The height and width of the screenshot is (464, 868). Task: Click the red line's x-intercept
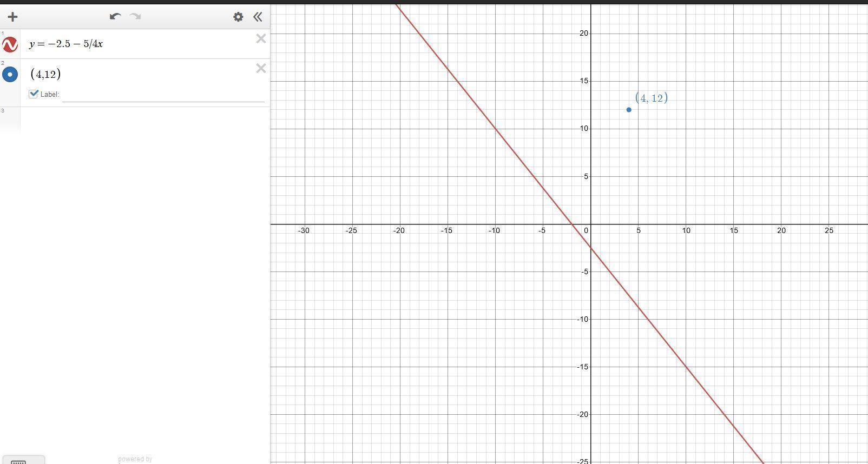pos(571,224)
